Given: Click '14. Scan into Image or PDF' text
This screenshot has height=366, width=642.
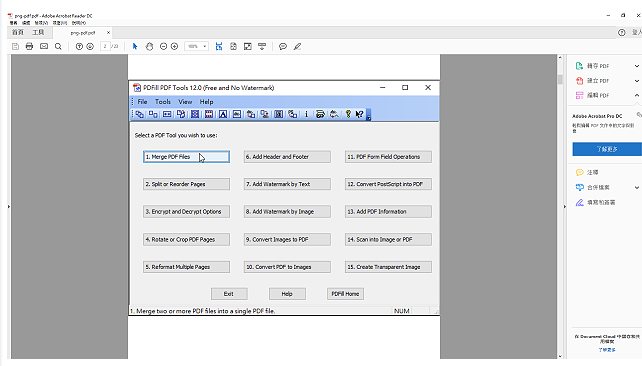Looking at the screenshot, I should pos(380,239).
